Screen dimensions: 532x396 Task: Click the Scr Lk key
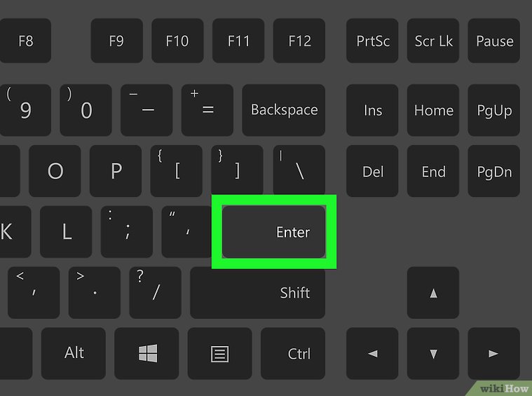tap(433, 41)
